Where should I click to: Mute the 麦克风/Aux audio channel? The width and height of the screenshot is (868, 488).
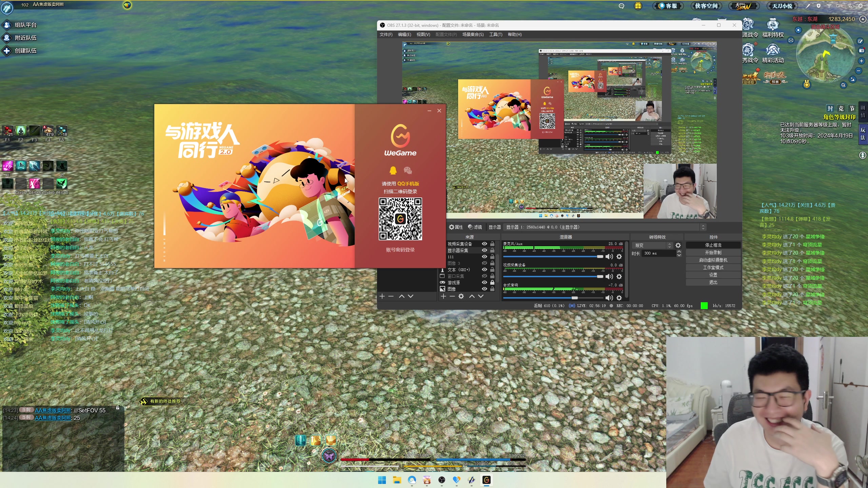(609, 257)
